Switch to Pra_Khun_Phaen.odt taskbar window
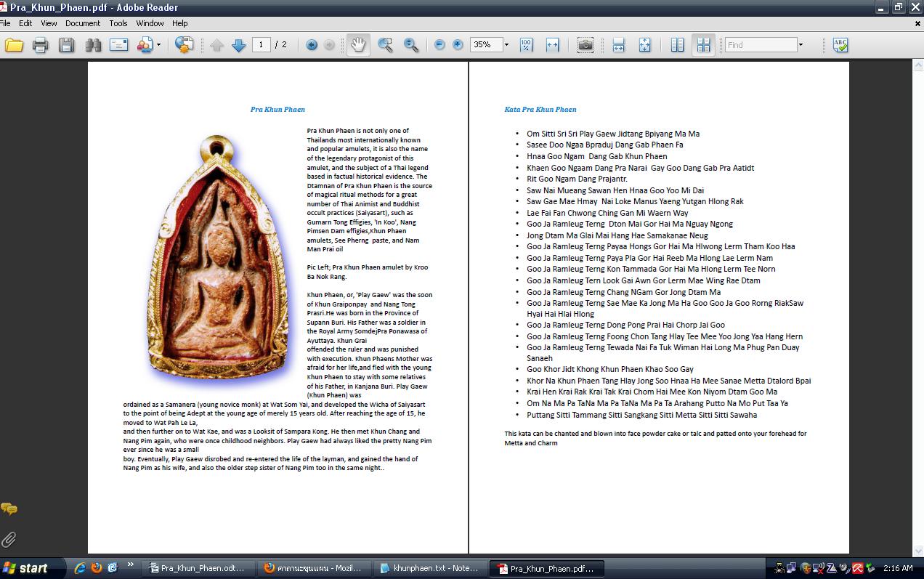This screenshot has width=924, height=579. point(198,569)
